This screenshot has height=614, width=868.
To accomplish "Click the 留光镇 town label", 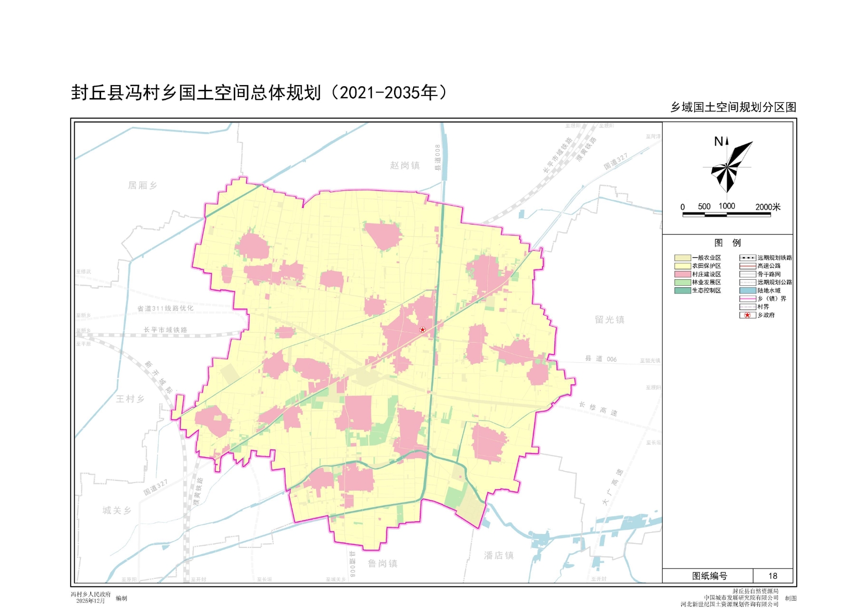I will (x=610, y=320).
